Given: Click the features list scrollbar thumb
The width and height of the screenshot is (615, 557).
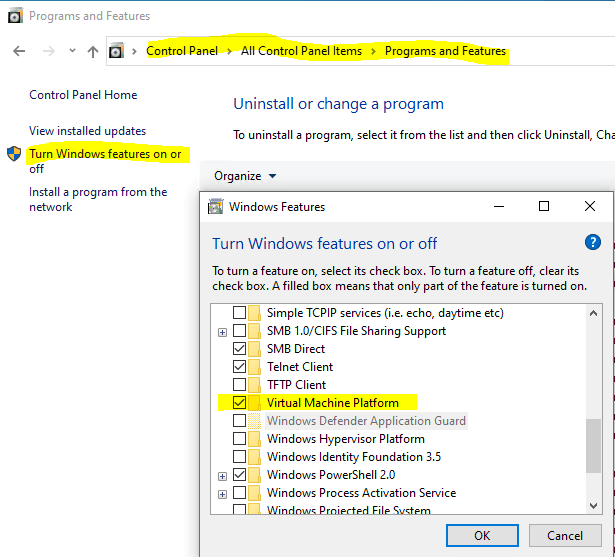Looking at the screenshot, I should tap(593, 446).
